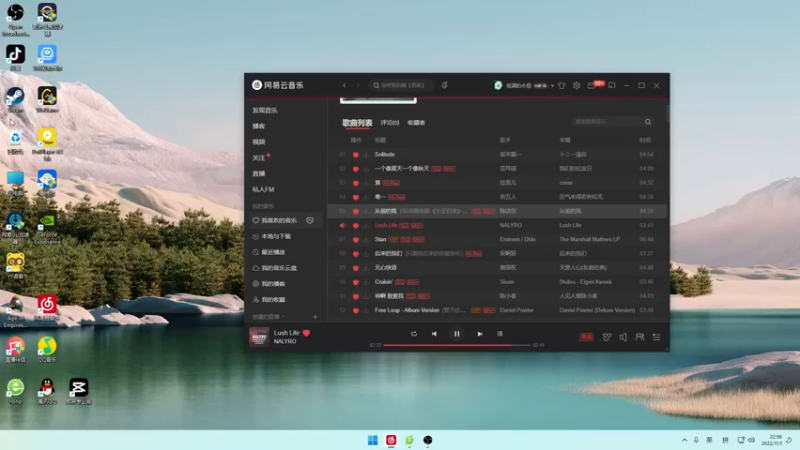800x450 pixels.
Task: Skip to the next track
Action: [480, 334]
